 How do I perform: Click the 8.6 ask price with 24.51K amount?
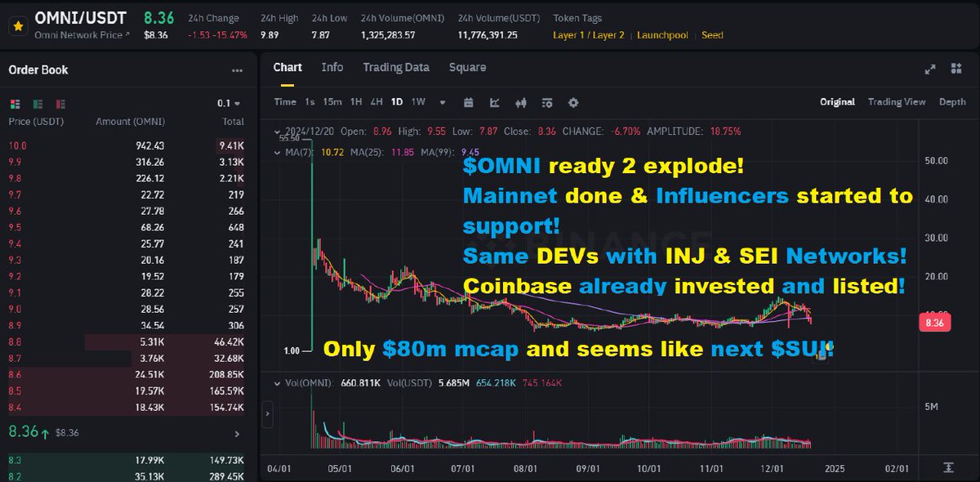click(x=127, y=375)
